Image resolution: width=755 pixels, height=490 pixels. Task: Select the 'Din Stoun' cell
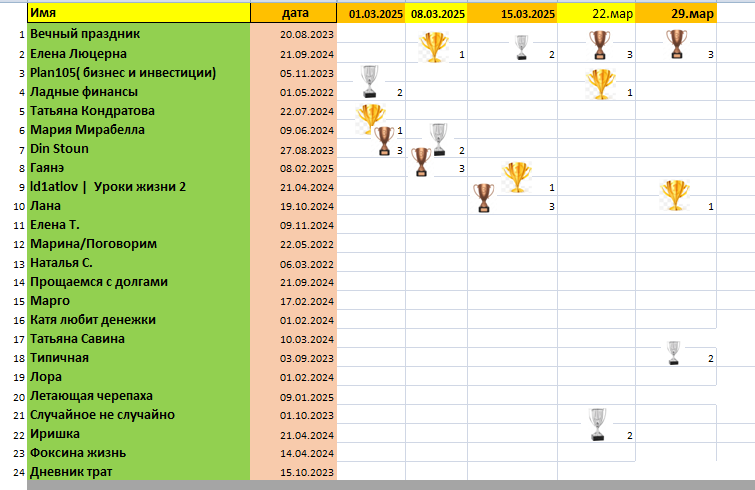click(x=139, y=149)
